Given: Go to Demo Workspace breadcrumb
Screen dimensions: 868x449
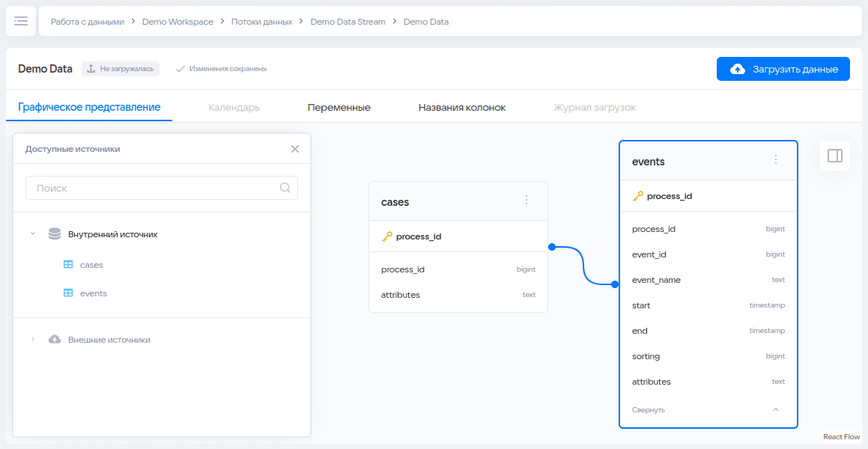Looking at the screenshot, I should (177, 22).
